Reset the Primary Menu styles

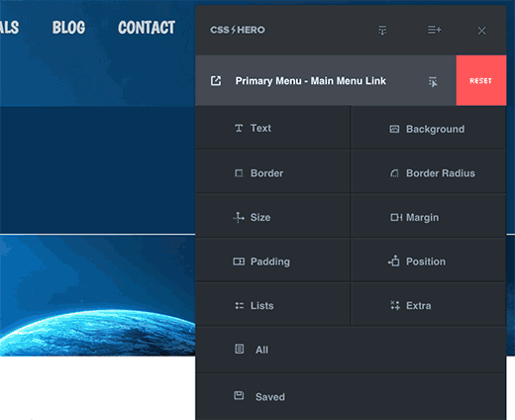481,80
